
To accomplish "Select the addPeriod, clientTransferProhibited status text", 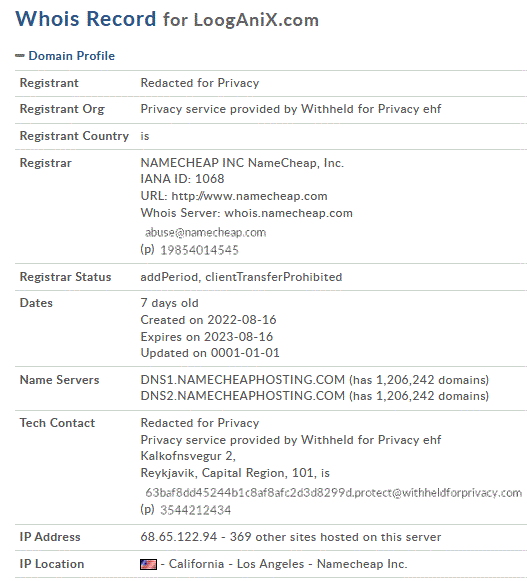I will [241, 277].
